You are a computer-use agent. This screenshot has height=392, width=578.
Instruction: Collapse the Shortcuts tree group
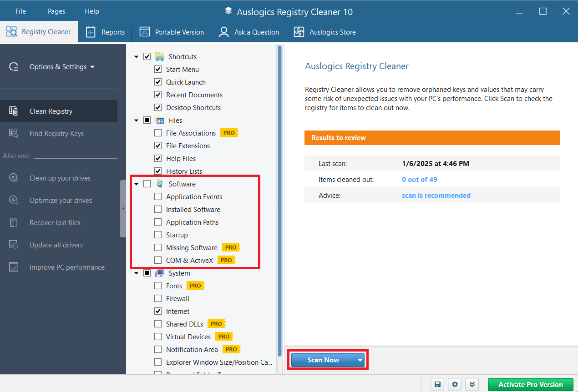click(x=136, y=57)
